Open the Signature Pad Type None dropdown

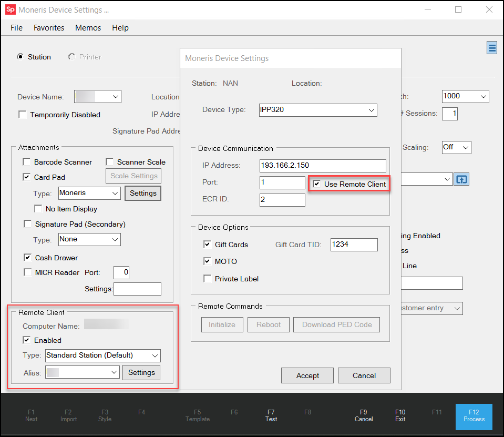click(90, 239)
